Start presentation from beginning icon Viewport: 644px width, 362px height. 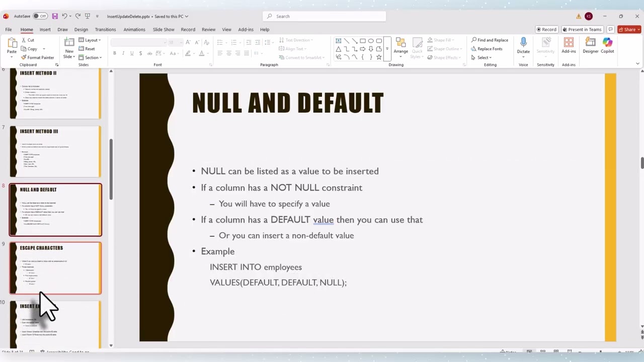88,16
